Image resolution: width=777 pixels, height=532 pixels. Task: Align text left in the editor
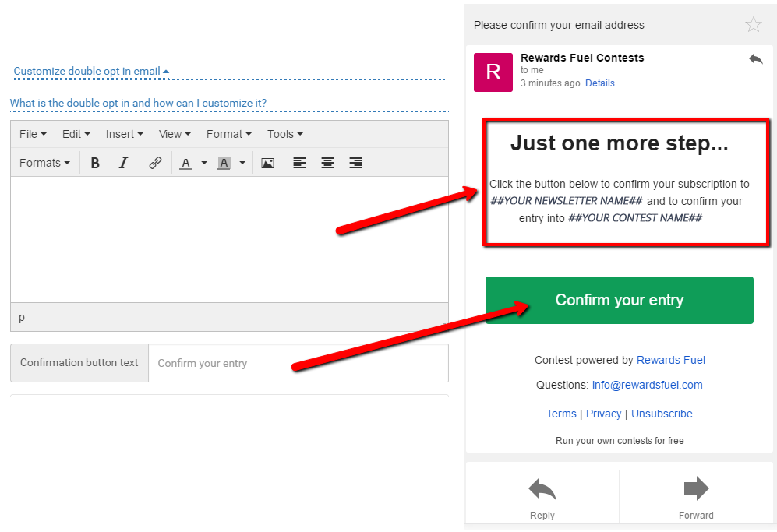(x=299, y=163)
